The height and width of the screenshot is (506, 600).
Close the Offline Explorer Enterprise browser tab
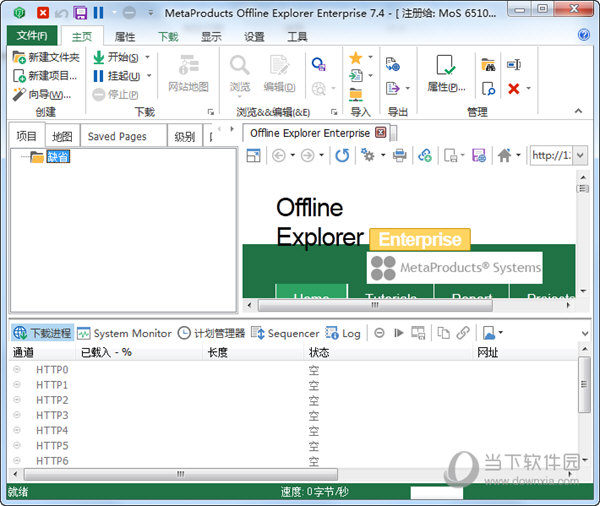pyautogui.click(x=380, y=132)
